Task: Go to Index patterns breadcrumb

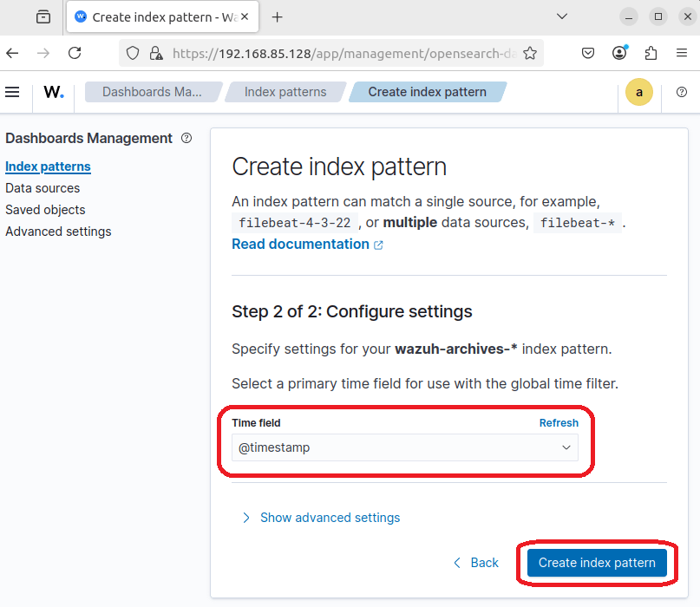Action: point(285,92)
